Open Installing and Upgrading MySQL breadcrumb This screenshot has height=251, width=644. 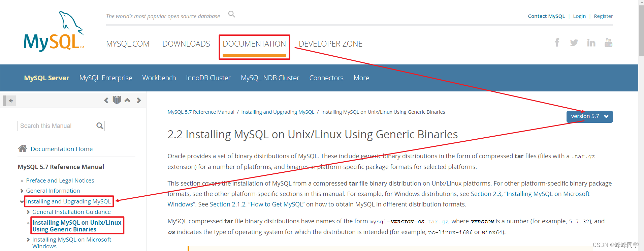coord(278,112)
